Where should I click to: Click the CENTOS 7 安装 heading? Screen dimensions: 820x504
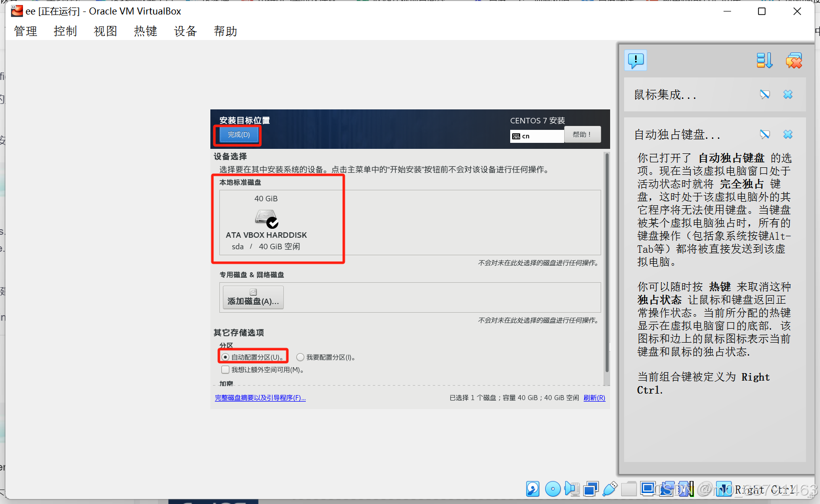[538, 120]
